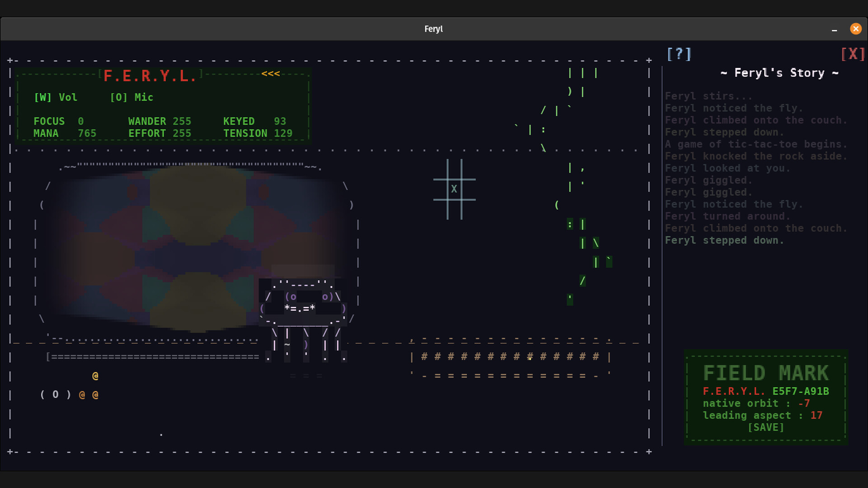The height and width of the screenshot is (488, 868).
Task: Click the [SAVE] button in Field Mark
Action: [766, 427]
